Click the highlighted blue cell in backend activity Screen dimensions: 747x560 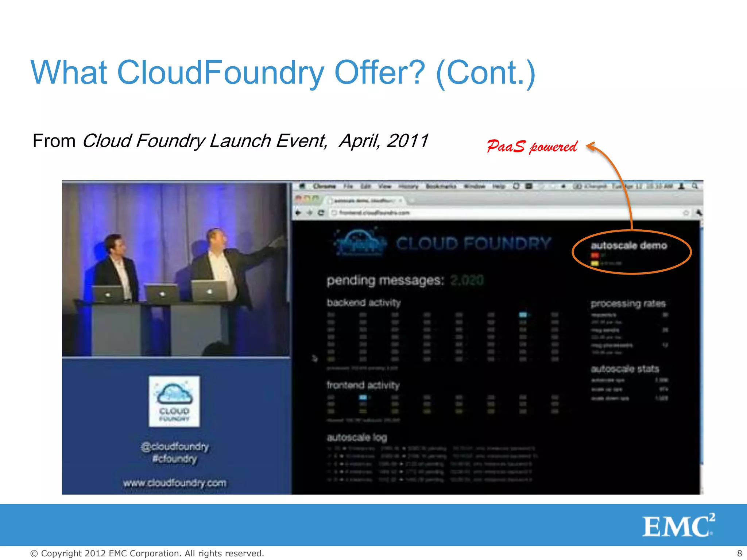coord(523,315)
